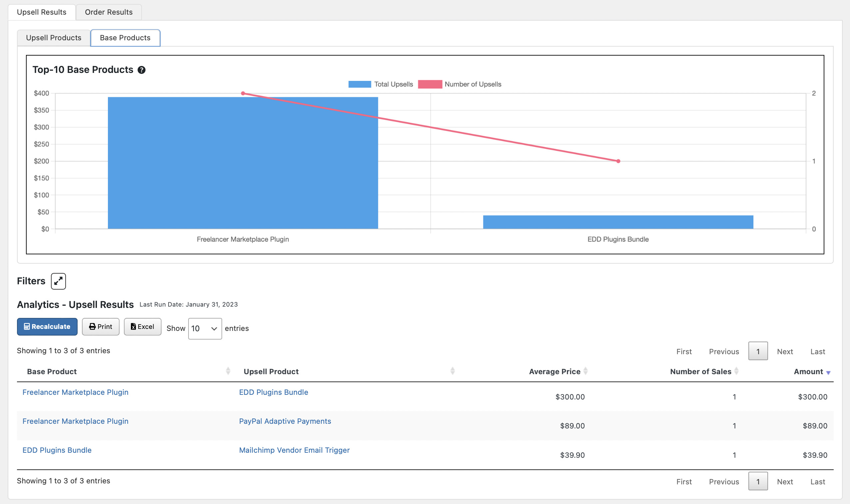Click the Last Run Date: January 31, 2023 text
The height and width of the screenshot is (504, 850).
(189, 305)
